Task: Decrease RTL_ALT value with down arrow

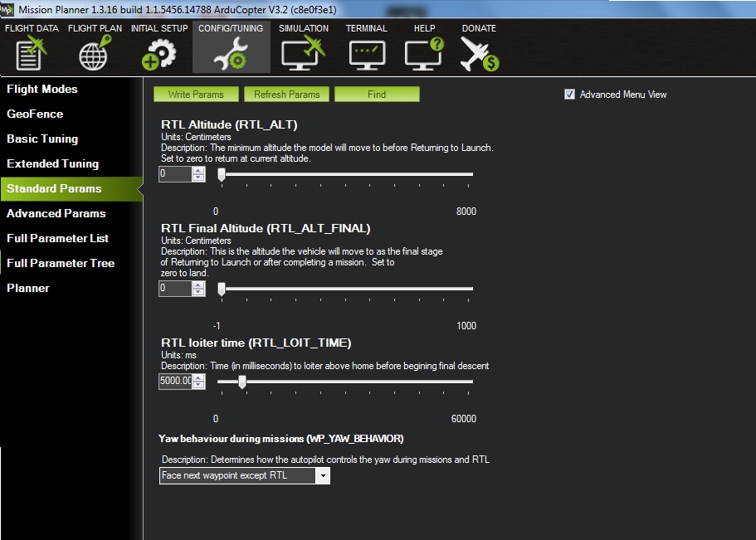Action: click(198, 178)
